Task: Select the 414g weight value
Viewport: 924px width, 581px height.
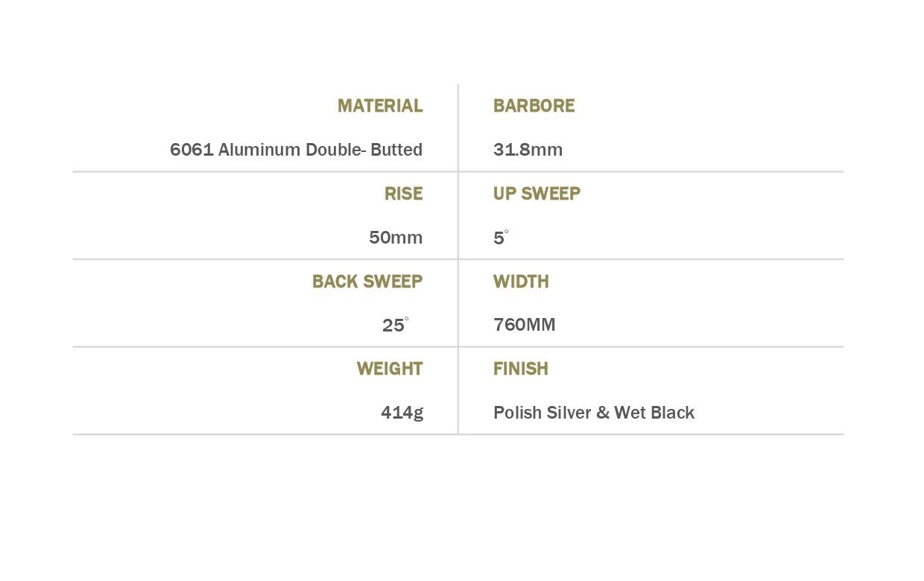Action: 402,413
